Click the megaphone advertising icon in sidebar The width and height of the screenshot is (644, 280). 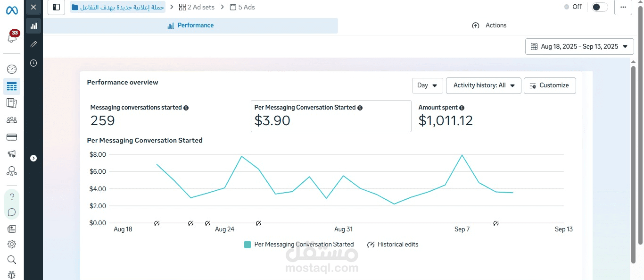pos(12,154)
